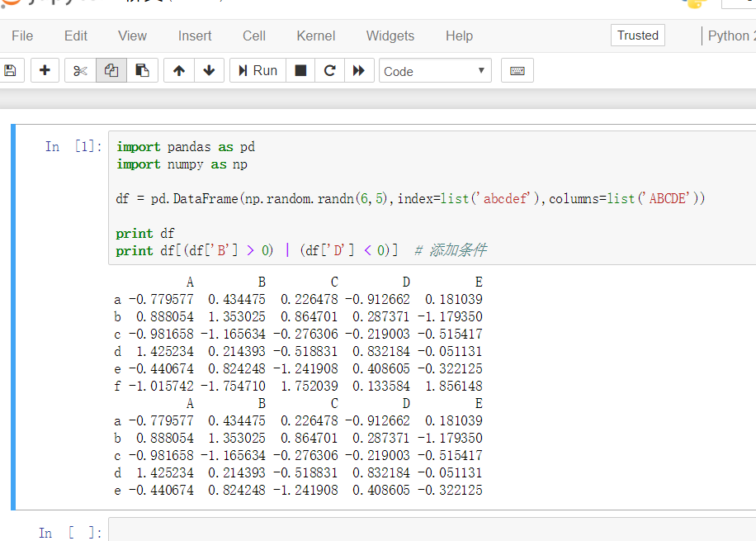Open the Help menu
The height and width of the screenshot is (541, 756).
pyautogui.click(x=459, y=36)
